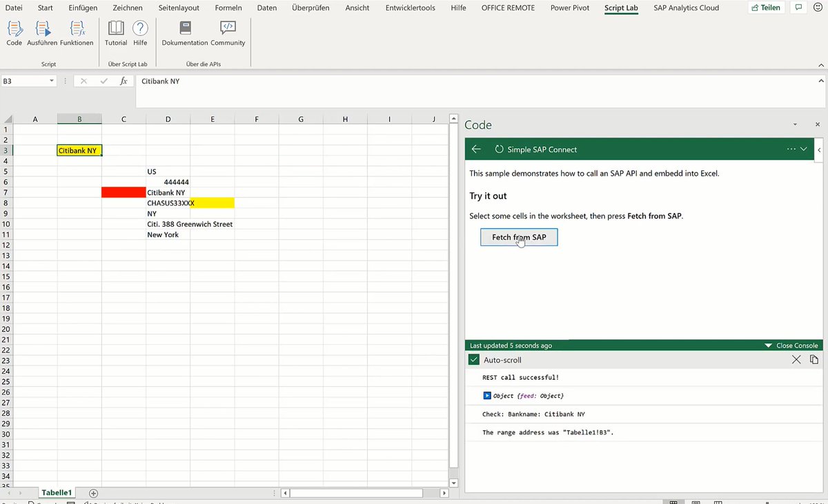Click console line 'REST call successful!'
The width and height of the screenshot is (828, 504).
[x=520, y=377]
